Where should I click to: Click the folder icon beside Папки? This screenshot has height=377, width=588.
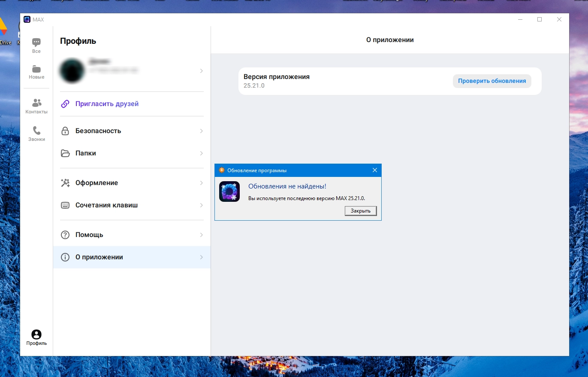[x=65, y=153]
